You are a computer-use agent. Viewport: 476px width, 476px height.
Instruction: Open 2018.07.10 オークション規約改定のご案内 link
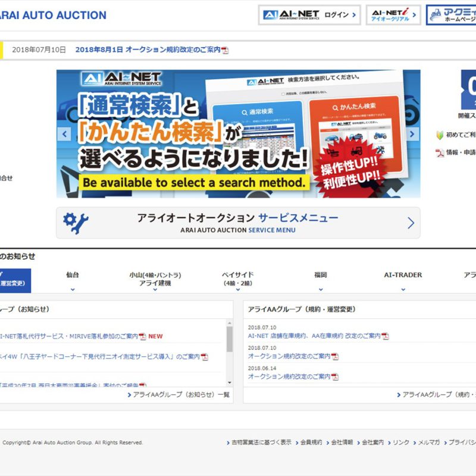pyautogui.click(x=289, y=356)
